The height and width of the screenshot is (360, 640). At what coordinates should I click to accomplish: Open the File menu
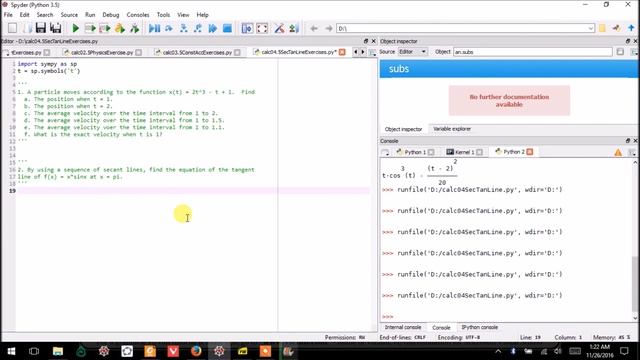(8, 15)
